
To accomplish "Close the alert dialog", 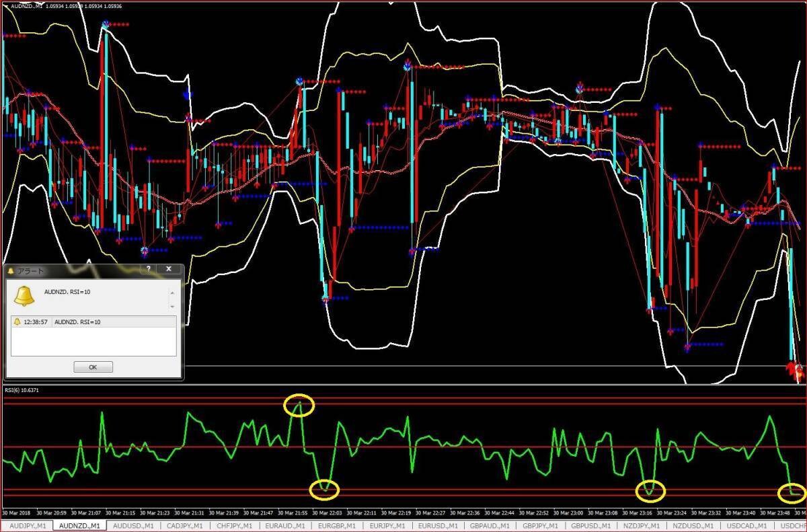I will coord(169,270).
